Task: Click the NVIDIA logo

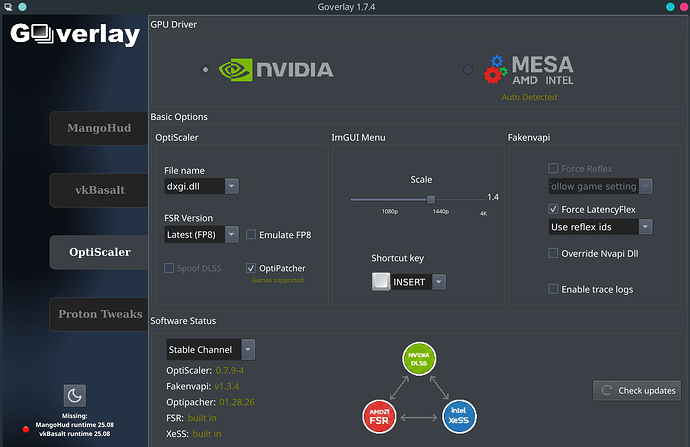Action: 276,70
